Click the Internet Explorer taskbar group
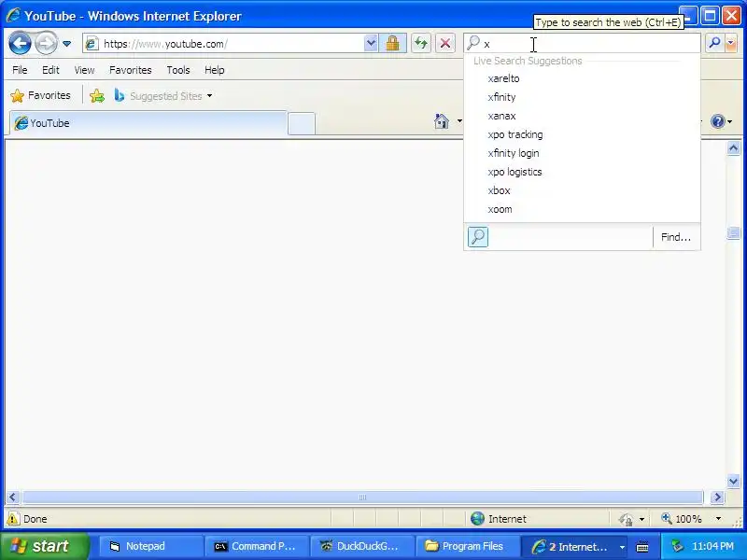The image size is (747, 560). point(575,547)
